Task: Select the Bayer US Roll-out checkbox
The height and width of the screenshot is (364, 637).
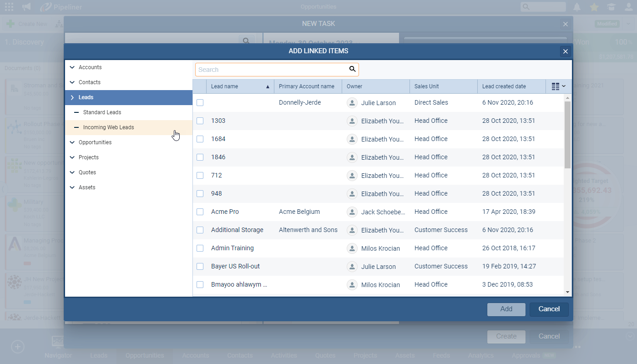Action: point(200,267)
